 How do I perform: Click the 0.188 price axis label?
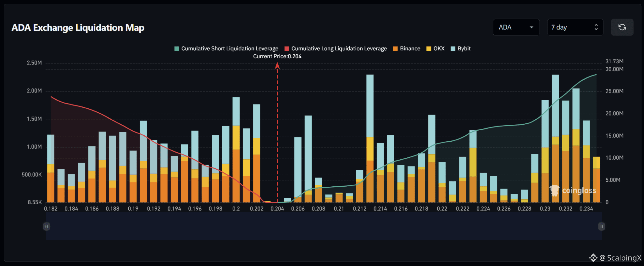[113, 209]
